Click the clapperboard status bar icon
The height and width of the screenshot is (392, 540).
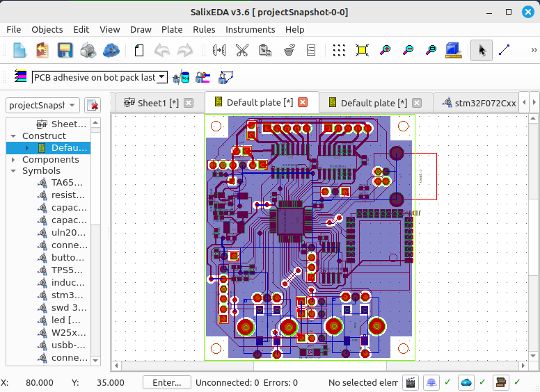411,382
